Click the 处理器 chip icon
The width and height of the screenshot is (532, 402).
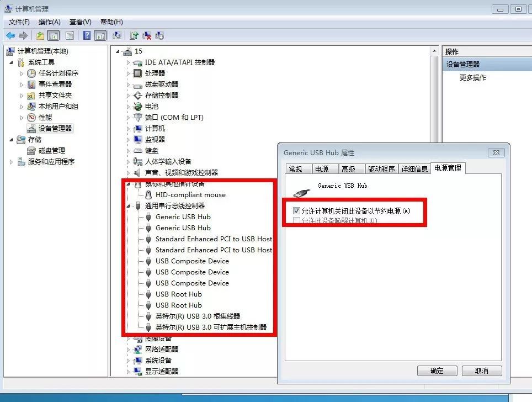[x=137, y=73]
